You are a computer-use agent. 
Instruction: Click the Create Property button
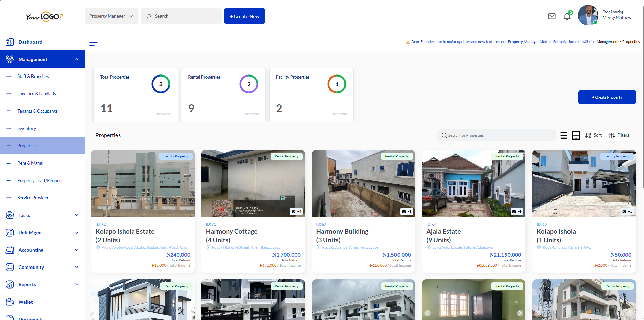pos(607,97)
